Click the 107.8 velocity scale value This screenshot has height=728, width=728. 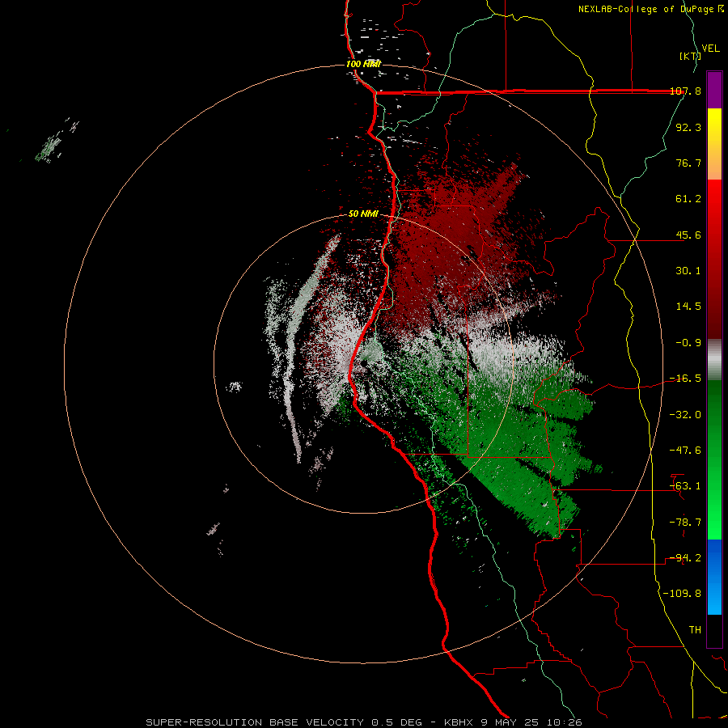[x=685, y=91]
